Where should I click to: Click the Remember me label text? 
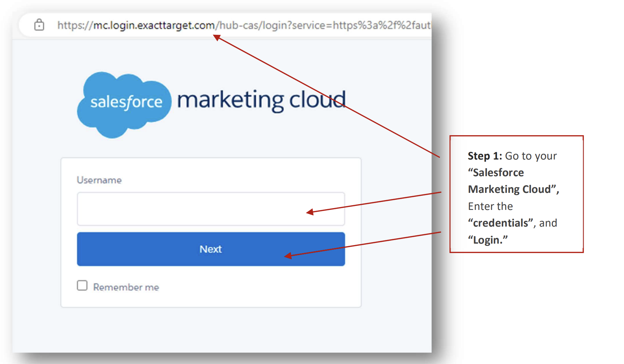tap(126, 287)
